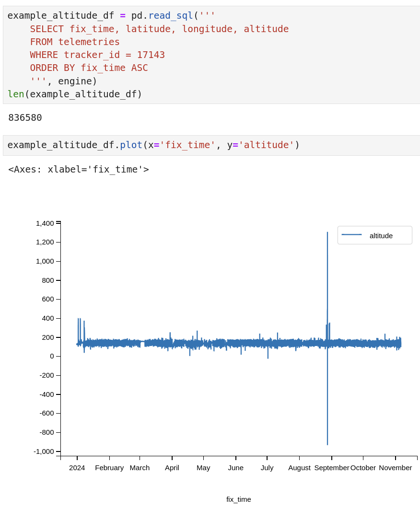
Task: Click the 0 y-axis tick label
Action: [52, 356]
